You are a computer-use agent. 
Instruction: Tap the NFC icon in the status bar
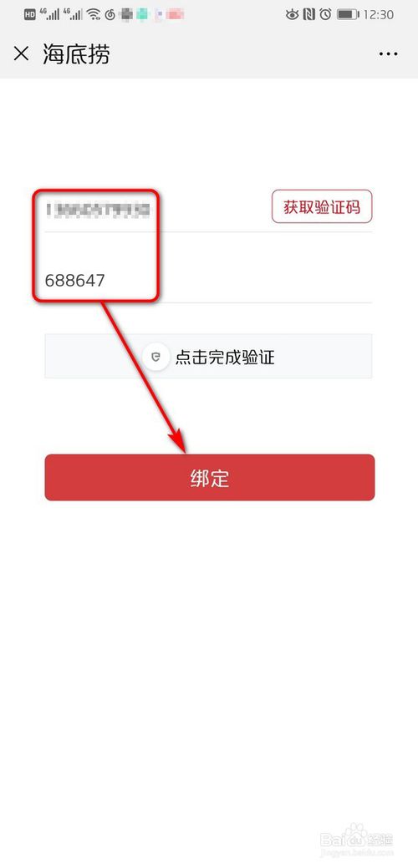coord(309,15)
